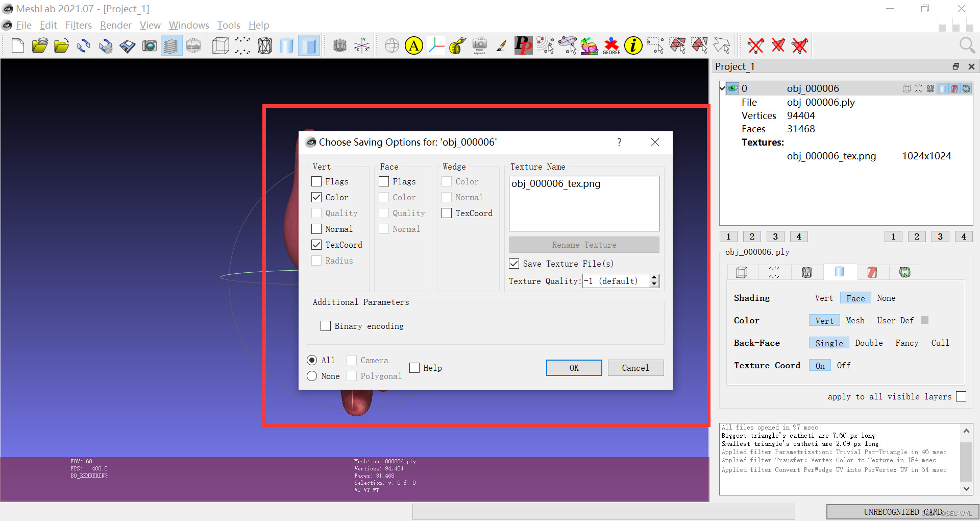Select the None radio button
Image resolution: width=980 pixels, height=521 pixels.
312,376
